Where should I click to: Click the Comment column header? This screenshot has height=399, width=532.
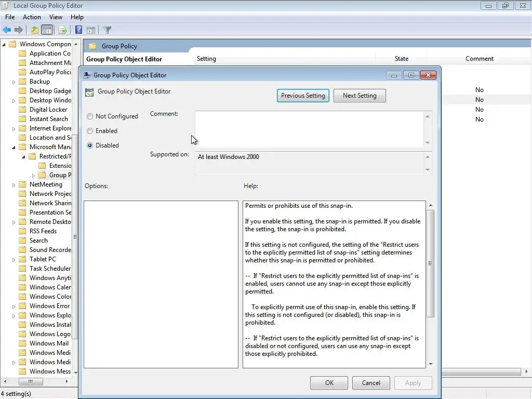click(x=479, y=59)
